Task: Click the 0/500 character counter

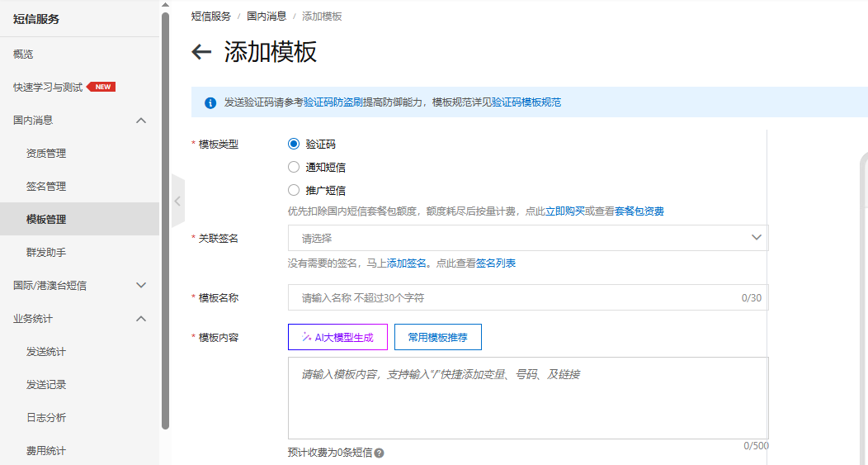Action: [x=756, y=446]
